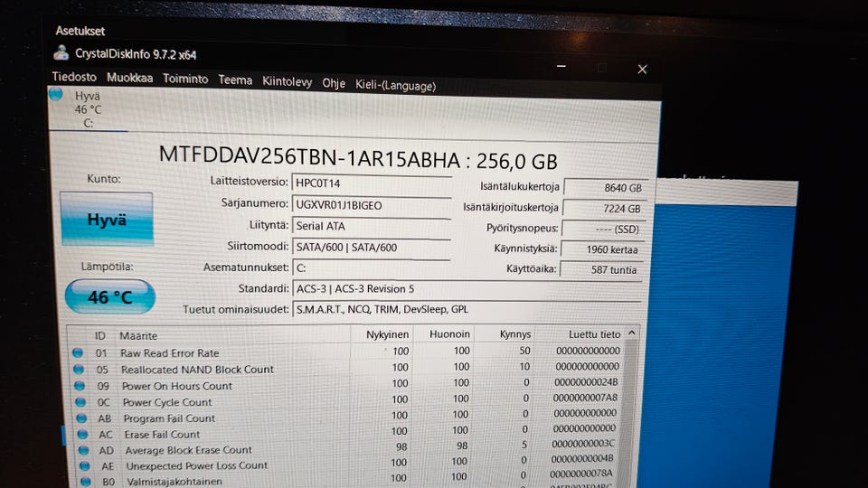Click raw value 00000000004B

point(581,459)
